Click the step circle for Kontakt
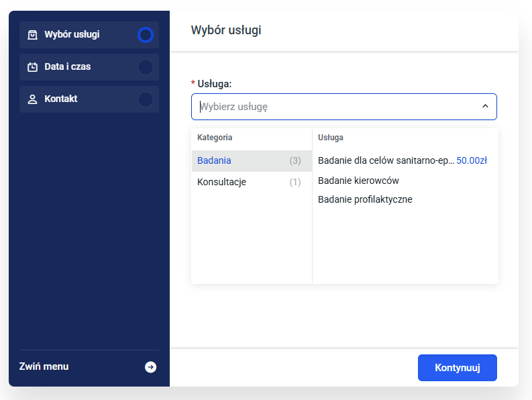 (x=145, y=99)
